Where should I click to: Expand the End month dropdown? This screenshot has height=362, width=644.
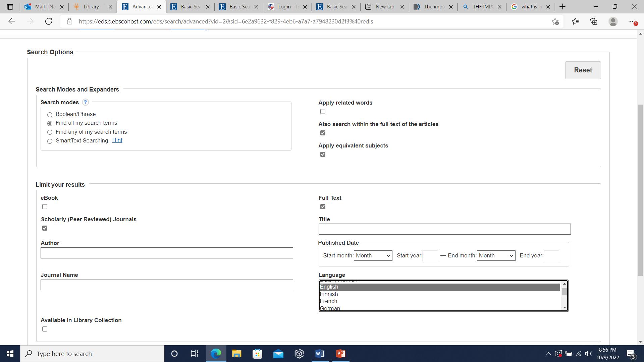[496, 256]
